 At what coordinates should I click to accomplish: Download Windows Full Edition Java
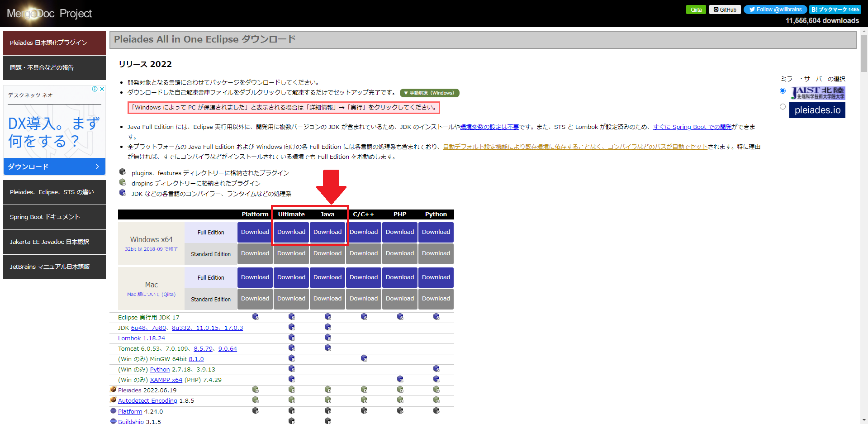[x=327, y=232]
